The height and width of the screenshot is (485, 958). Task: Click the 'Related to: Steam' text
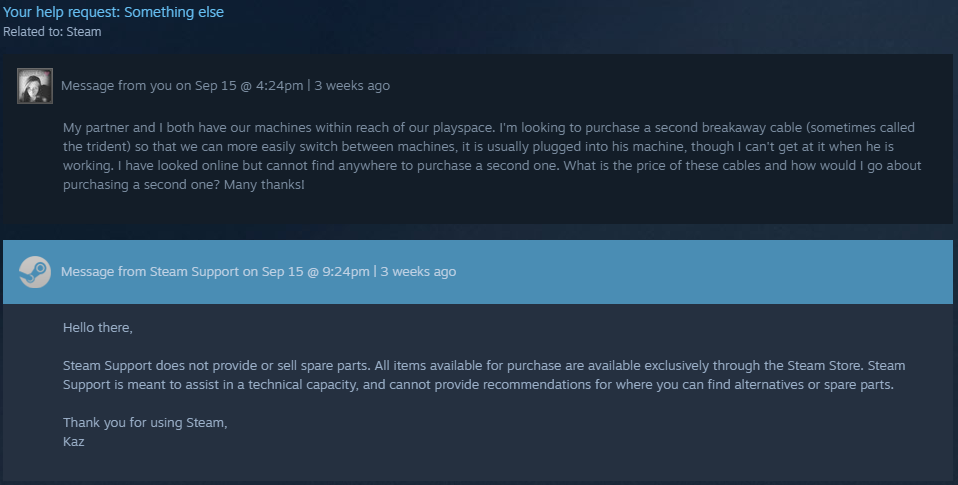52,32
